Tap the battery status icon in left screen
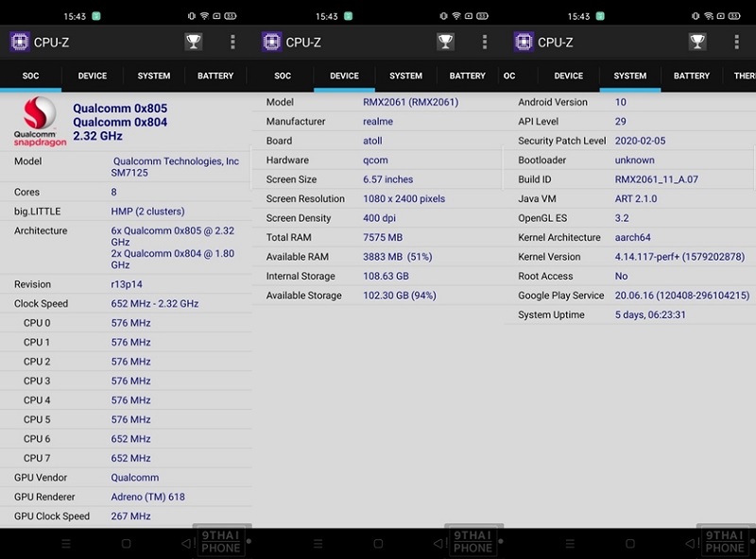The image size is (756, 559). [x=230, y=16]
